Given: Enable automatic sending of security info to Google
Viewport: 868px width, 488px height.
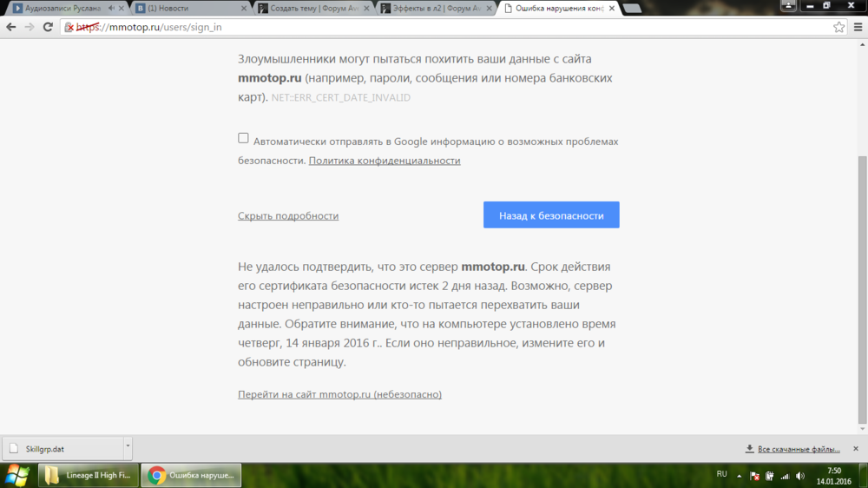Looking at the screenshot, I should [243, 138].
